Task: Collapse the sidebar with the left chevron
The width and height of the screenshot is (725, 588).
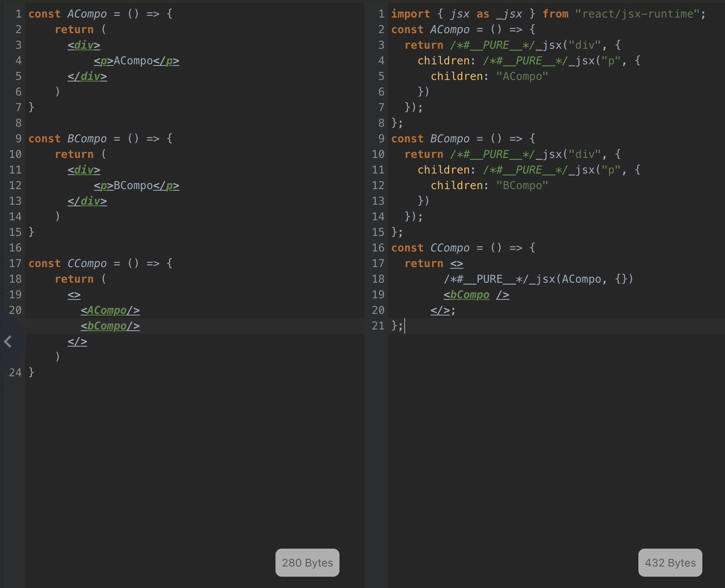Action: [8, 342]
